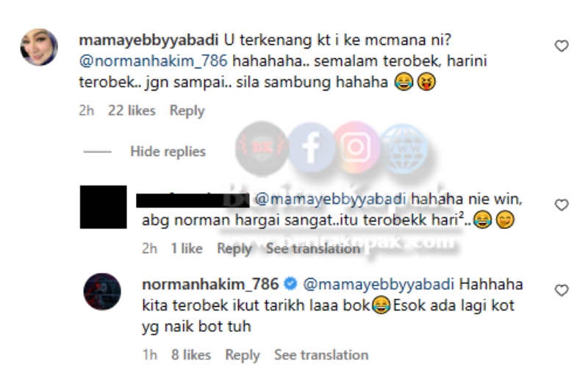588x387 pixels.
Task: View the 22 likes list
Action: 132,110
